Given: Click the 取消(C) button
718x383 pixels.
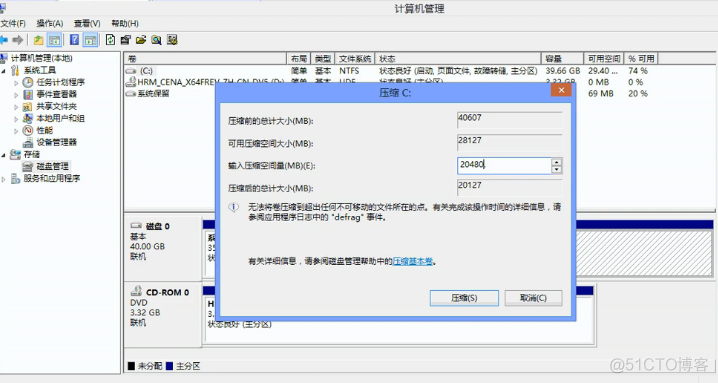Looking at the screenshot, I should pyautogui.click(x=533, y=298).
